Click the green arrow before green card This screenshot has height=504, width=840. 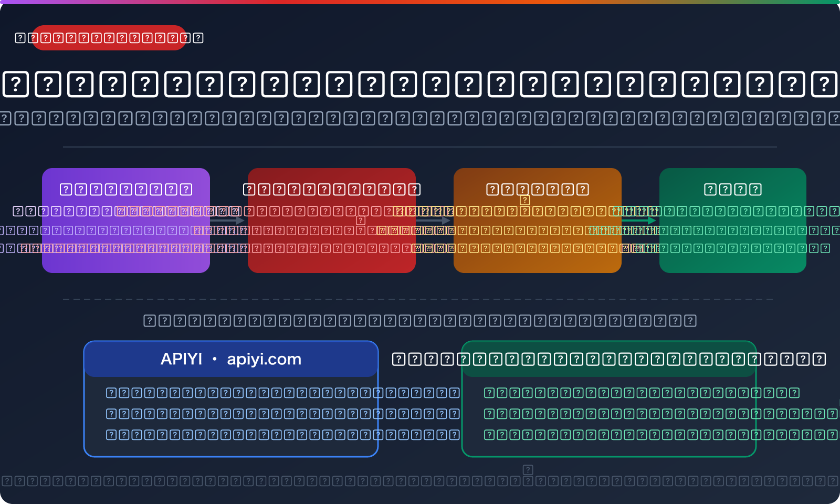(x=640, y=220)
